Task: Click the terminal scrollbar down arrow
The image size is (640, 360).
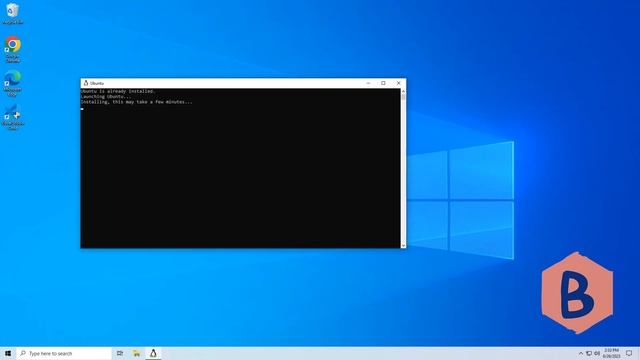Action: click(403, 245)
